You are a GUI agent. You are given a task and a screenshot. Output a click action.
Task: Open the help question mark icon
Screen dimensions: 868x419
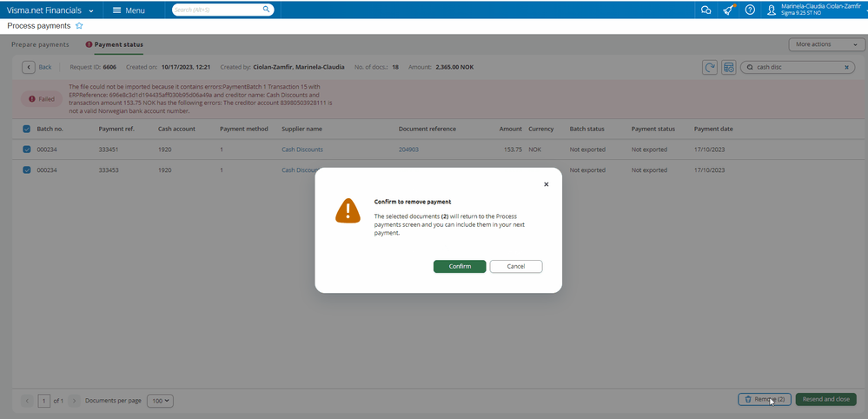click(750, 10)
